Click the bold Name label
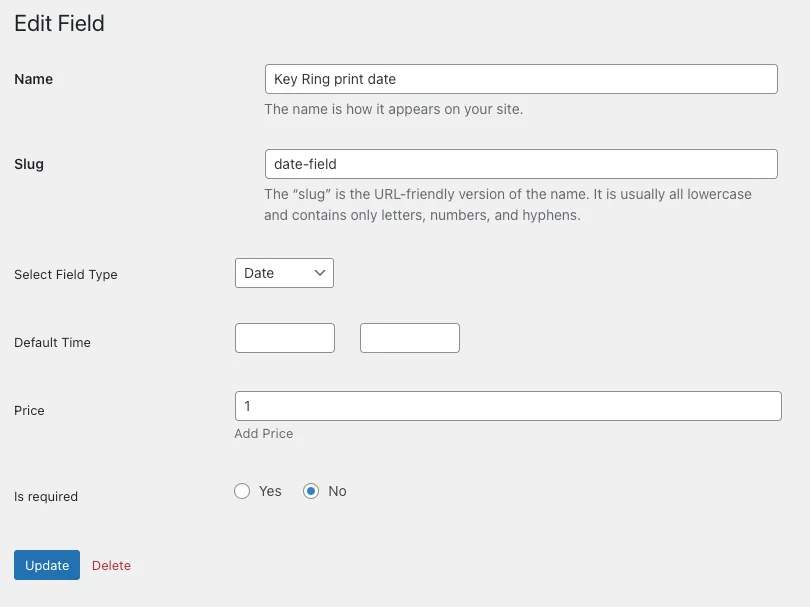 [33, 79]
